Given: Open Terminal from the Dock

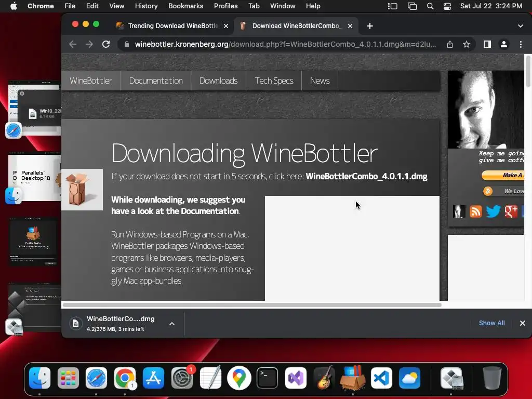Looking at the screenshot, I should (x=268, y=378).
